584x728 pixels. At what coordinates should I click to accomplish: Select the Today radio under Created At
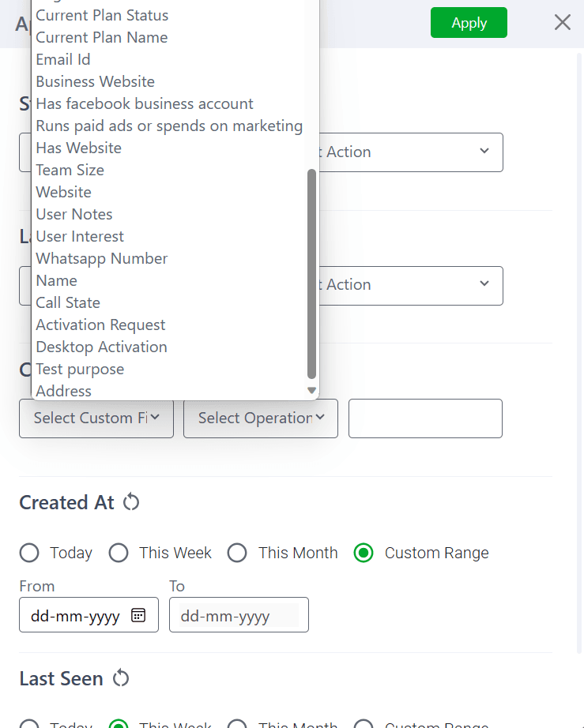tap(29, 553)
